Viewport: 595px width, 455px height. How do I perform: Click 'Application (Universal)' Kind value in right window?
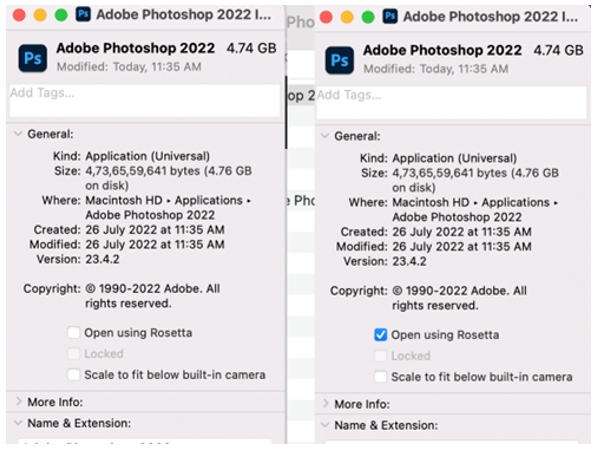455,158
